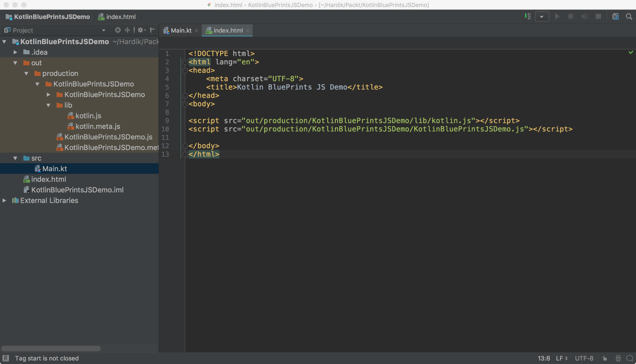Viewport: 636px width, 364px height.
Task: Collapse the production folder
Action: (x=26, y=73)
